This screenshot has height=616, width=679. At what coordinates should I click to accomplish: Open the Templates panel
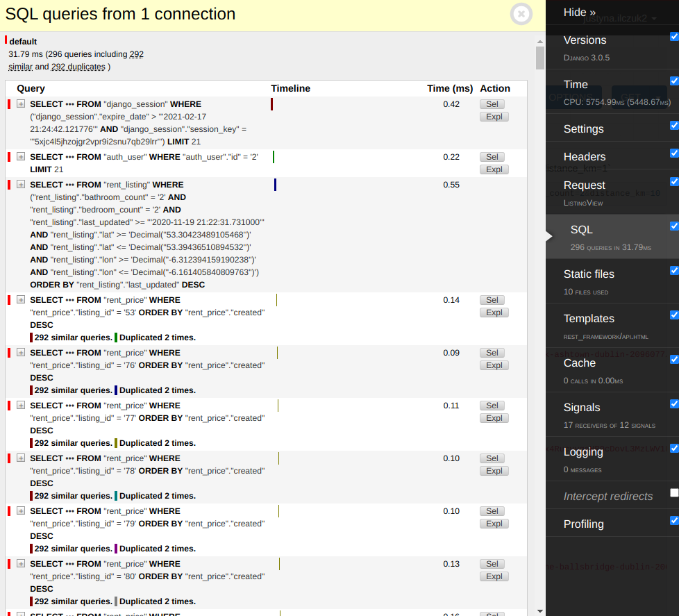tap(589, 319)
